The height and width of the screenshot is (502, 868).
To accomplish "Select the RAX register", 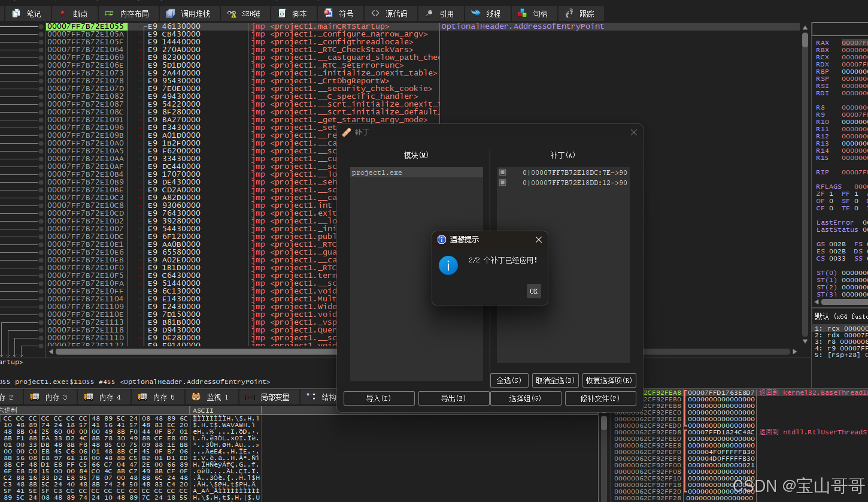I will (x=823, y=43).
